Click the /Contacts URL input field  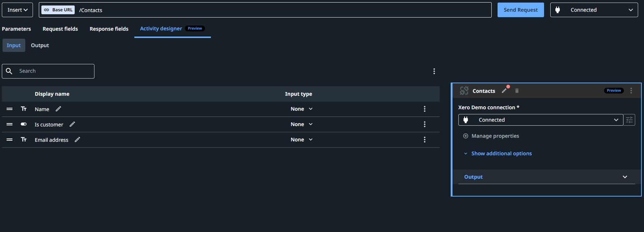click(x=265, y=10)
